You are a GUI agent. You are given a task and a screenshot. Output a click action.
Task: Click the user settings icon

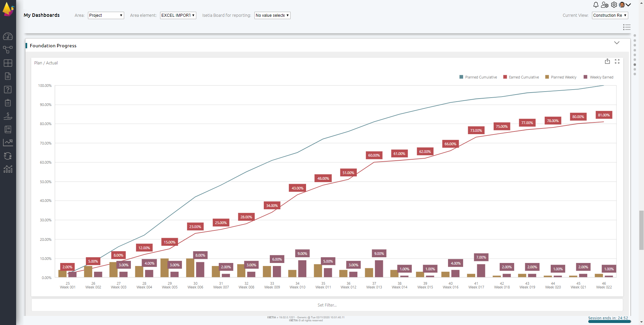(605, 5)
